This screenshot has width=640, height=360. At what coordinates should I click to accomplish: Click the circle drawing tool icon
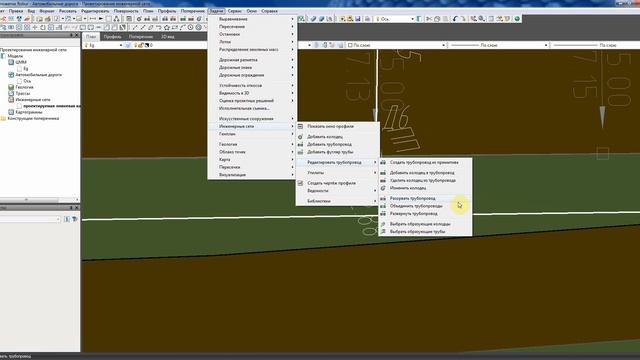coord(190,27)
